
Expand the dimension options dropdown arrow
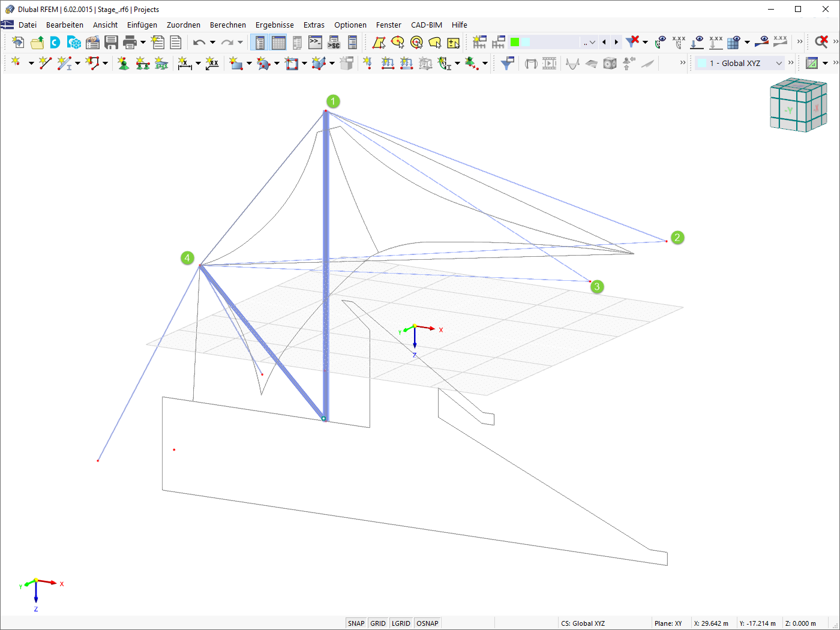[x=198, y=63]
